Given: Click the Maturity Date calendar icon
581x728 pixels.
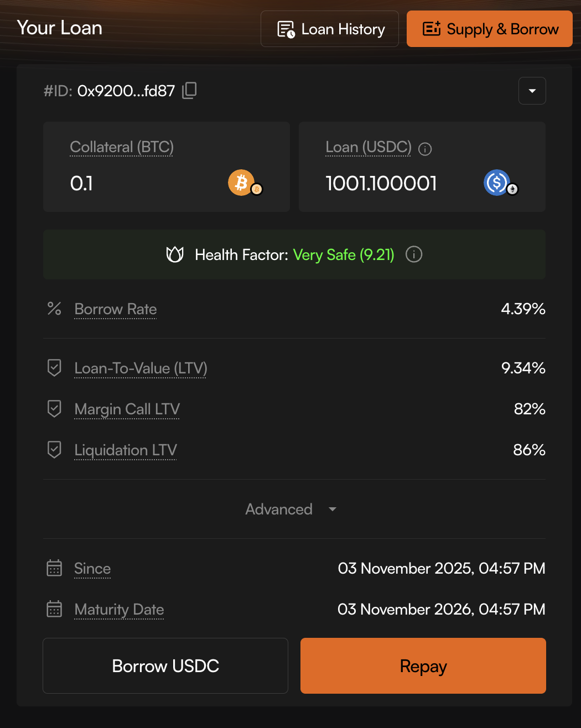Looking at the screenshot, I should 54,609.
